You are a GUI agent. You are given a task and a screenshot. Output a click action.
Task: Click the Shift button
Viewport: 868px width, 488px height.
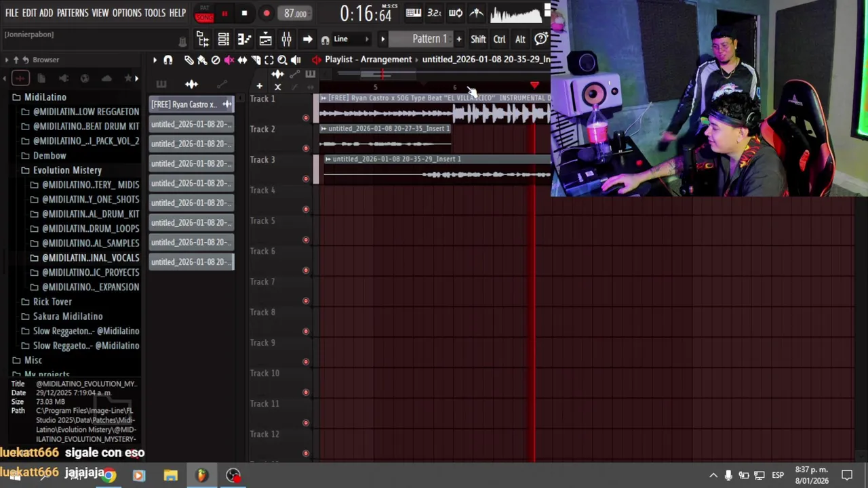(x=478, y=39)
